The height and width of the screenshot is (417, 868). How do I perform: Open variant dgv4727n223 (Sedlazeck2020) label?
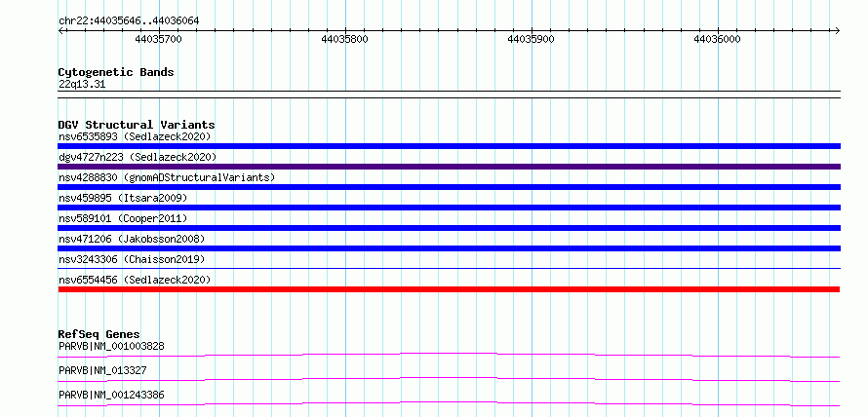138,157
